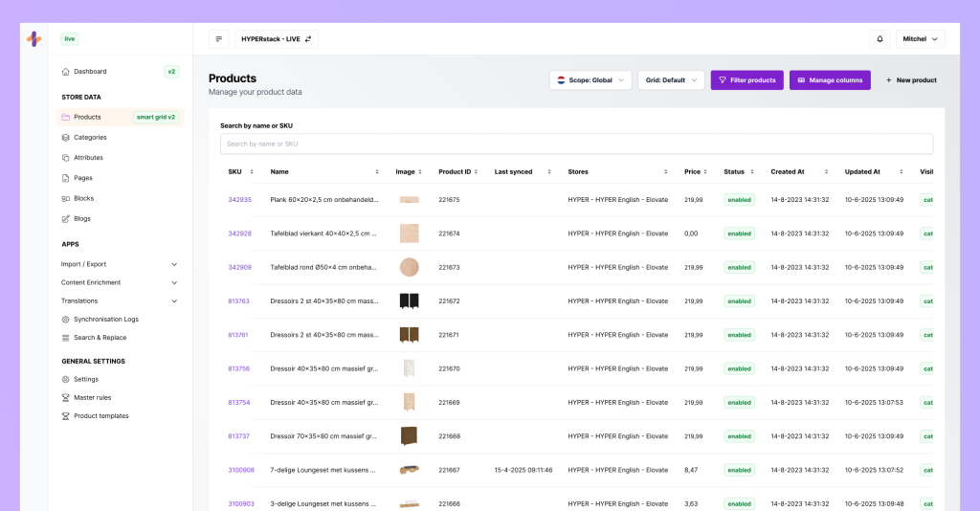
Task: Open the Blogs menu item
Action: click(x=82, y=219)
